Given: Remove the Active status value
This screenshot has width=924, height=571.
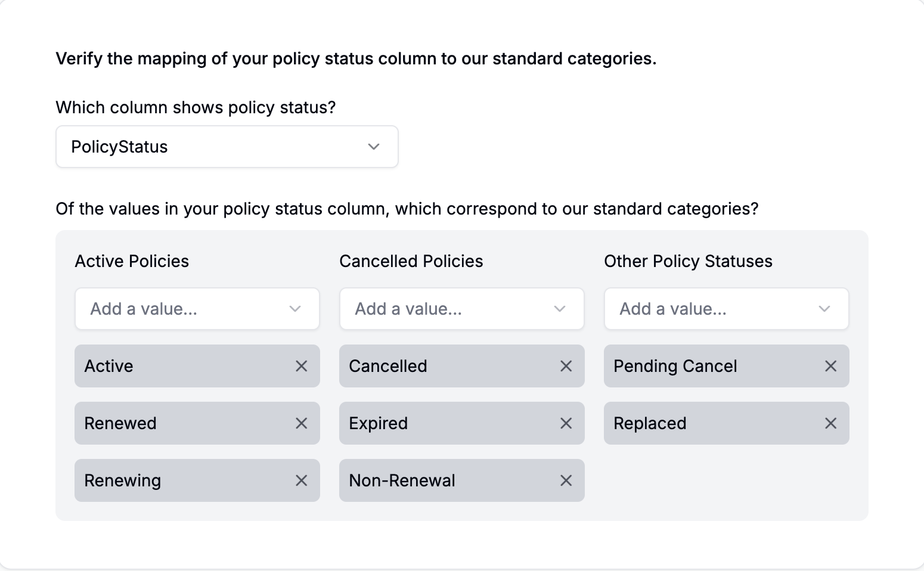Looking at the screenshot, I should 302,366.
